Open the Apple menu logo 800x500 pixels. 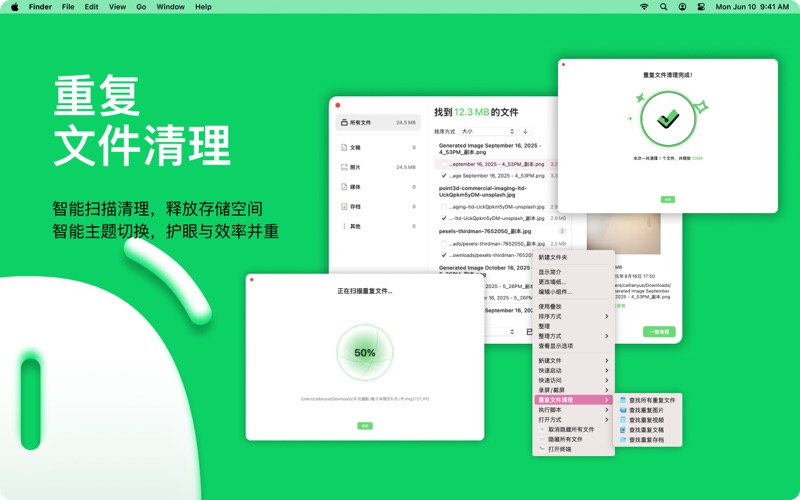point(14,7)
